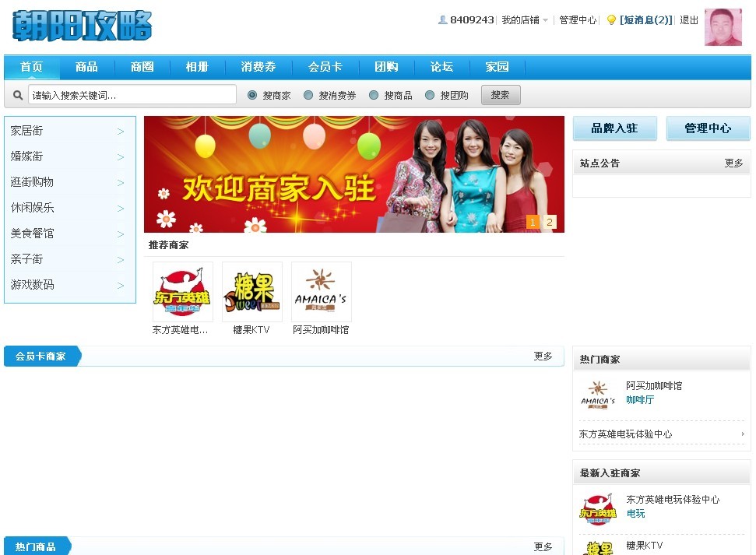Click 更多 in 站点公告 panel
This screenshot has height=555, width=756.
click(x=734, y=163)
